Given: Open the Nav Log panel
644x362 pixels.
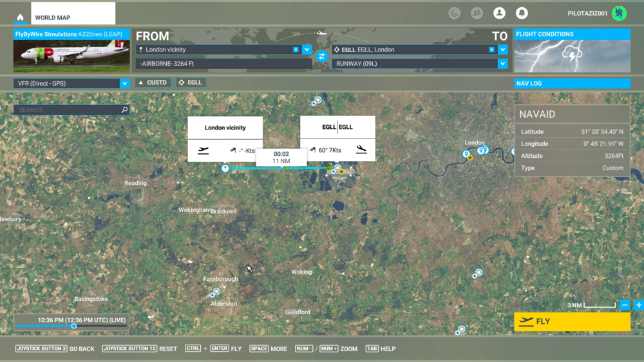Looking at the screenshot, I should click(572, 83).
